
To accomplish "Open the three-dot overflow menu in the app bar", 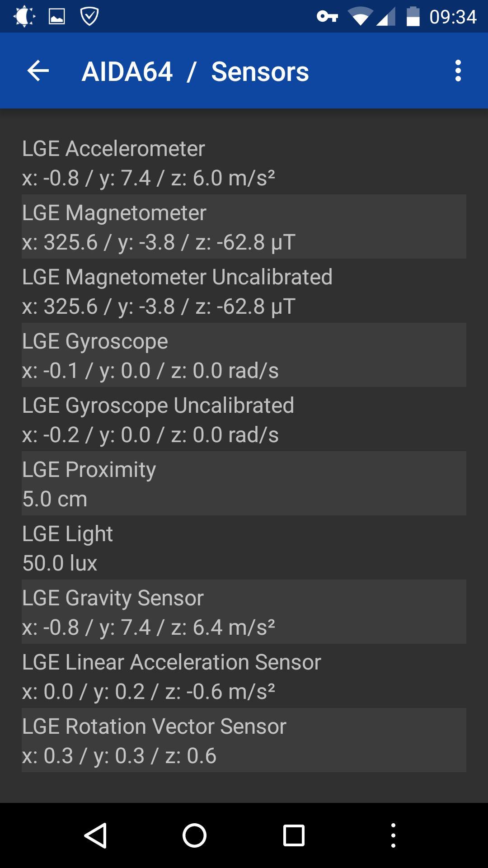I will click(x=458, y=71).
